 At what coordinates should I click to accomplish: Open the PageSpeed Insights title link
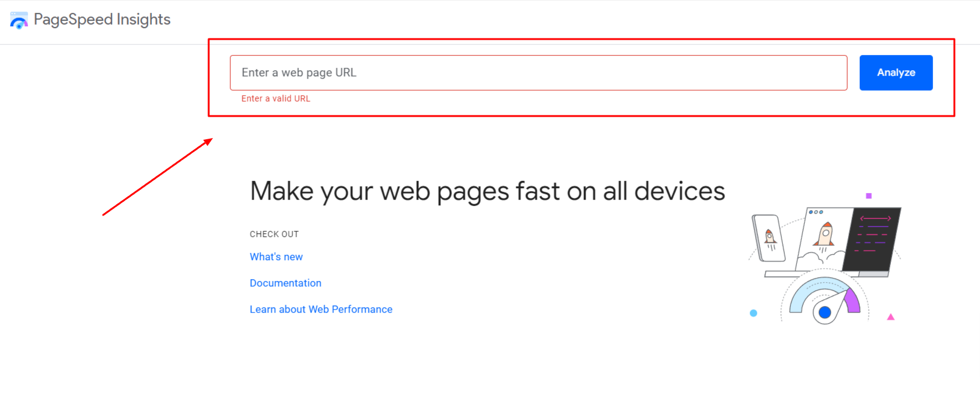click(x=102, y=20)
